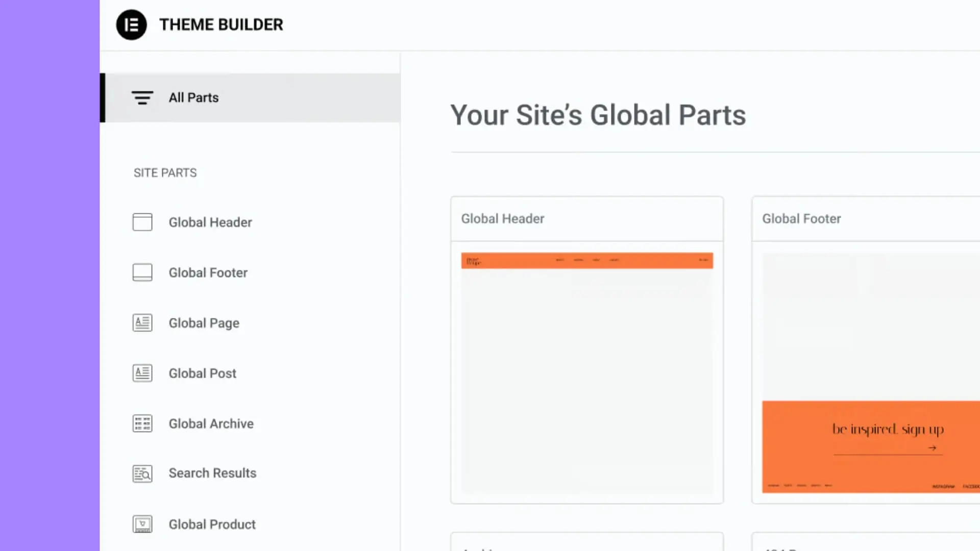The height and width of the screenshot is (551, 980).
Task: Select the Global Archive site part icon
Action: 142,423
